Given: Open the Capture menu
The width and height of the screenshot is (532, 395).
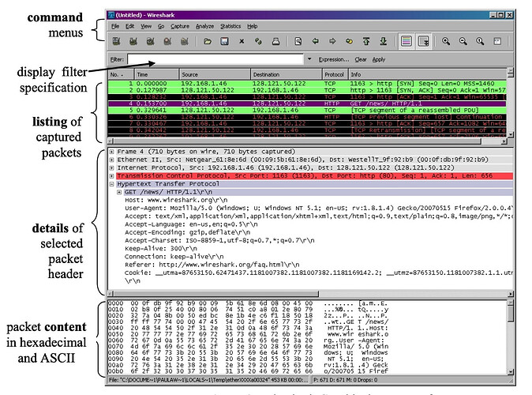Looking at the screenshot, I should 180,26.
